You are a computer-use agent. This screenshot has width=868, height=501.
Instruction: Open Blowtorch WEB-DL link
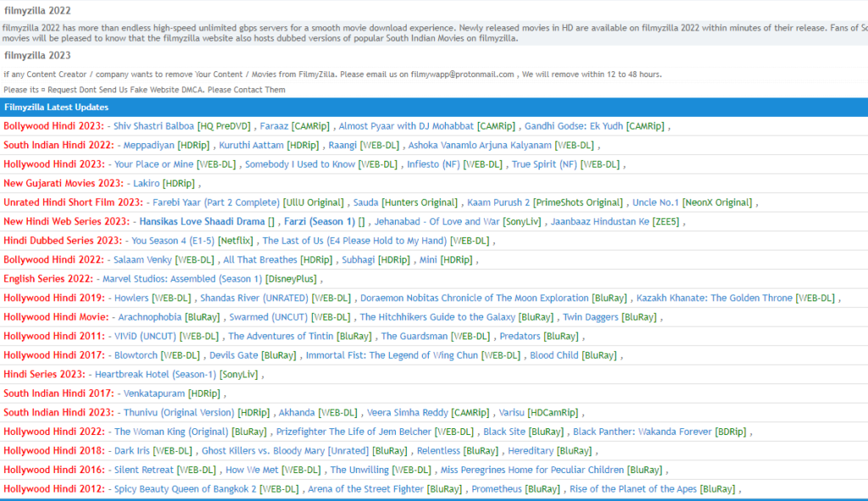tap(136, 355)
